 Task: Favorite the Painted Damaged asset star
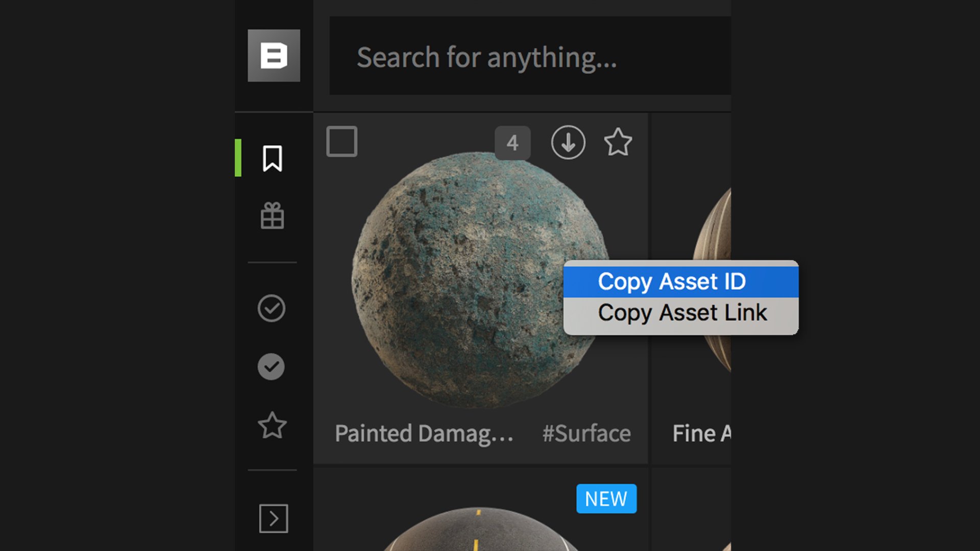click(618, 142)
